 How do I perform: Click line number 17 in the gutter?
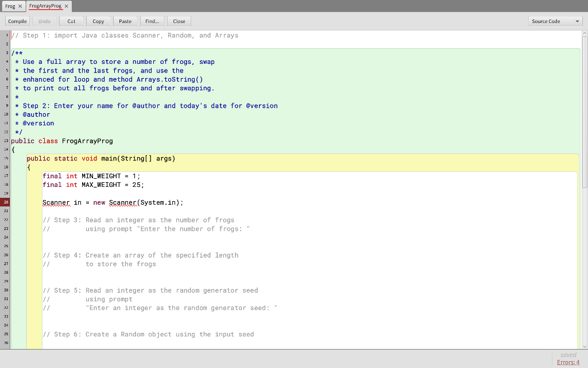(x=5, y=175)
